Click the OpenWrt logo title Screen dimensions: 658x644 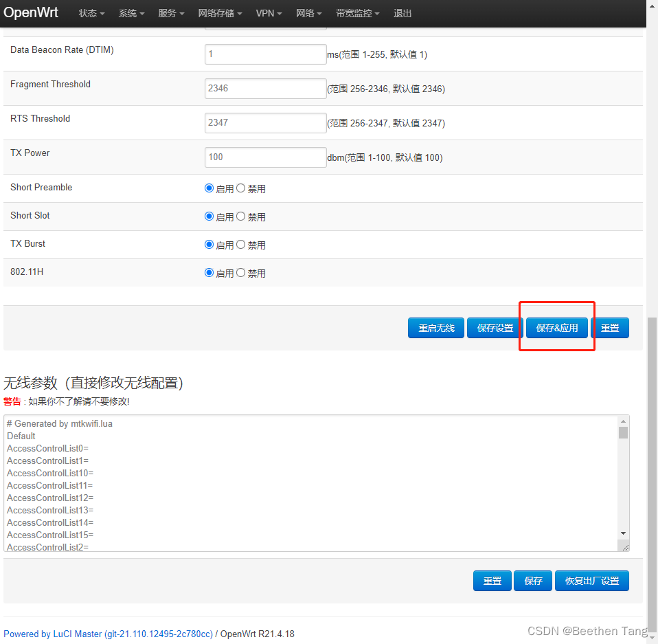(31, 12)
